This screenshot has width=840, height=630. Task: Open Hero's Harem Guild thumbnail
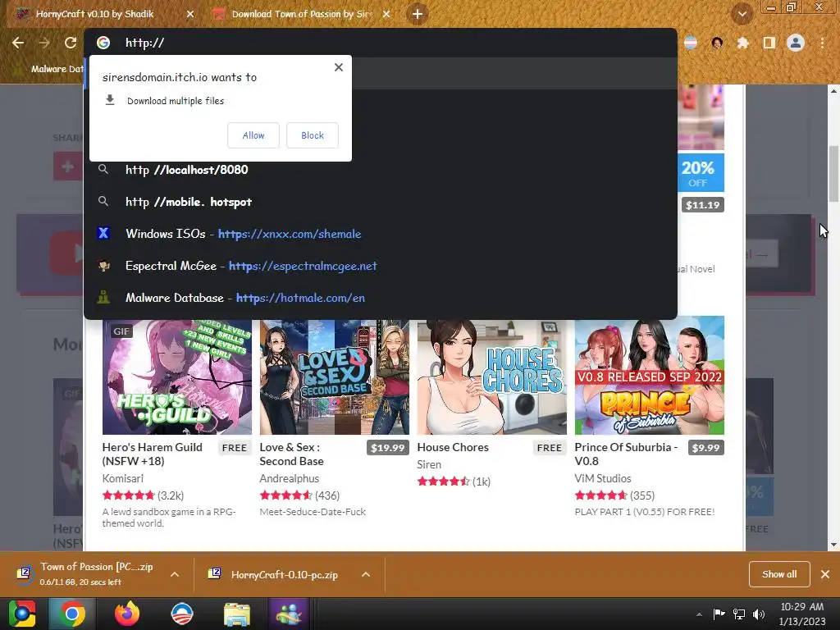click(177, 377)
